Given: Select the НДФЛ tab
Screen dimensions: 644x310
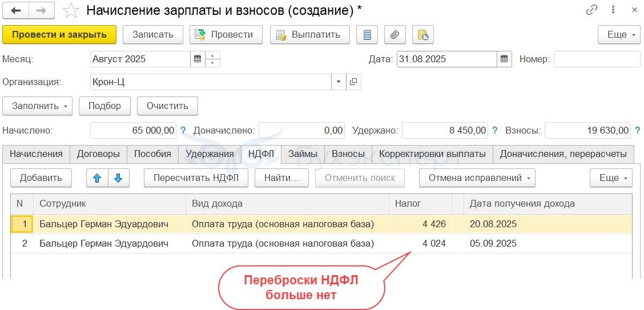Looking at the screenshot, I should pos(261,154).
